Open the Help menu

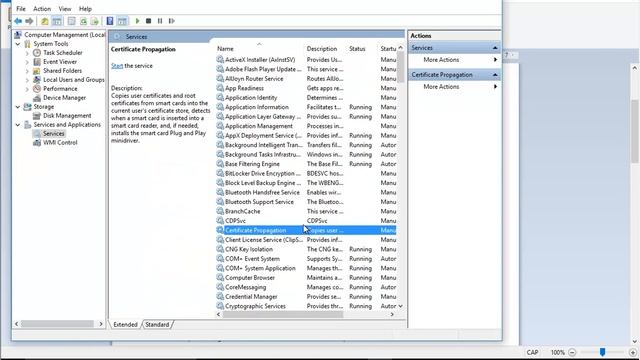pyautogui.click(x=85, y=9)
